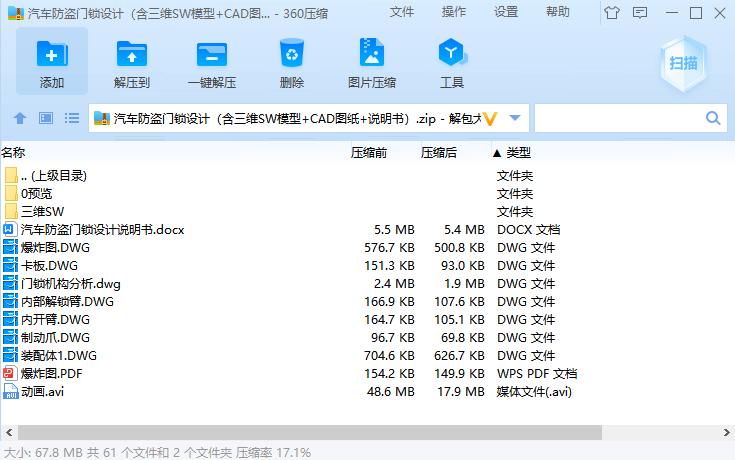Click the folder icon of 三维SW
The image size is (735, 460).
tap(11, 211)
